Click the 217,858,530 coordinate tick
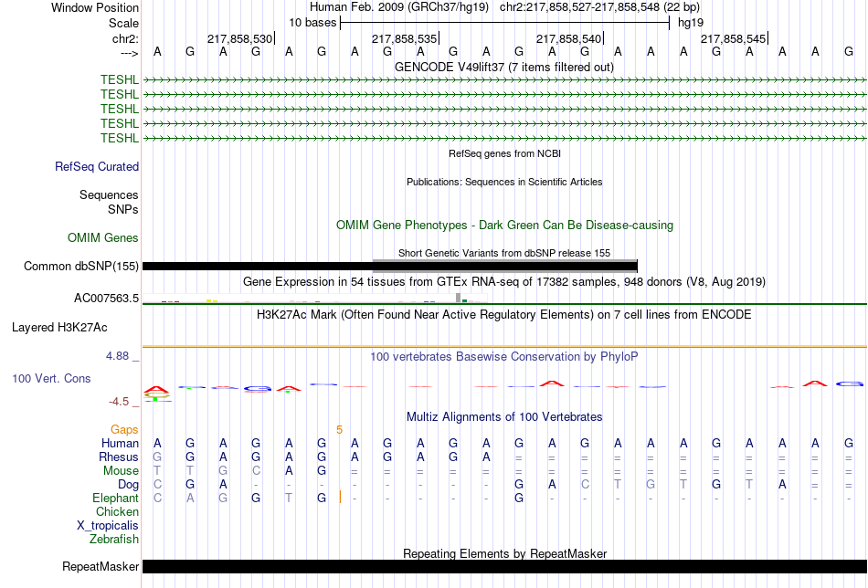This screenshot has height=588, width=868. (x=240, y=38)
